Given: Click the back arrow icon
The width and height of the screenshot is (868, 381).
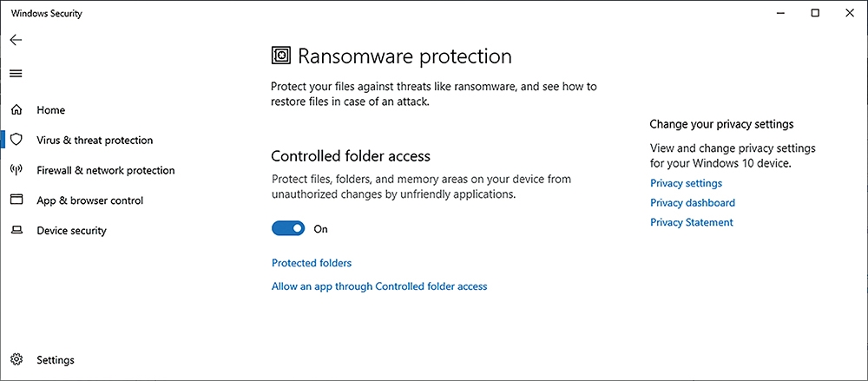Looking at the screenshot, I should (16, 40).
